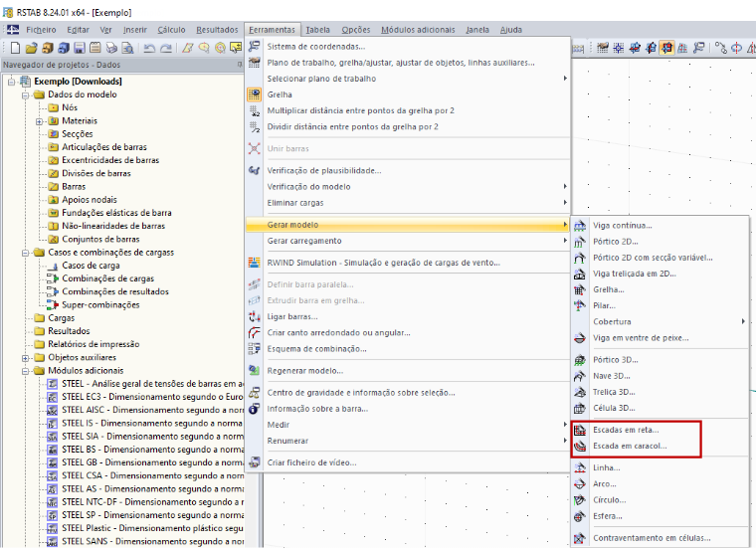Select Grelha in the Gerar modelo submenu

click(660, 289)
